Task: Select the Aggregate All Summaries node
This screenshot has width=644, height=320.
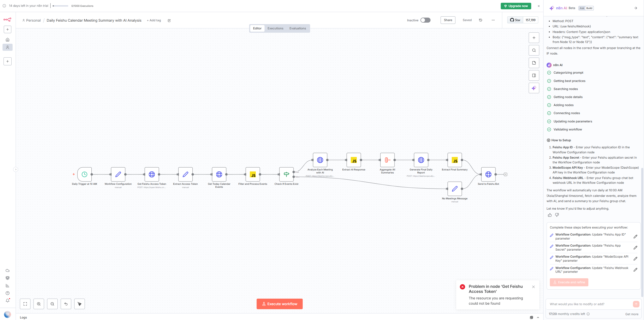Action: pyautogui.click(x=387, y=160)
